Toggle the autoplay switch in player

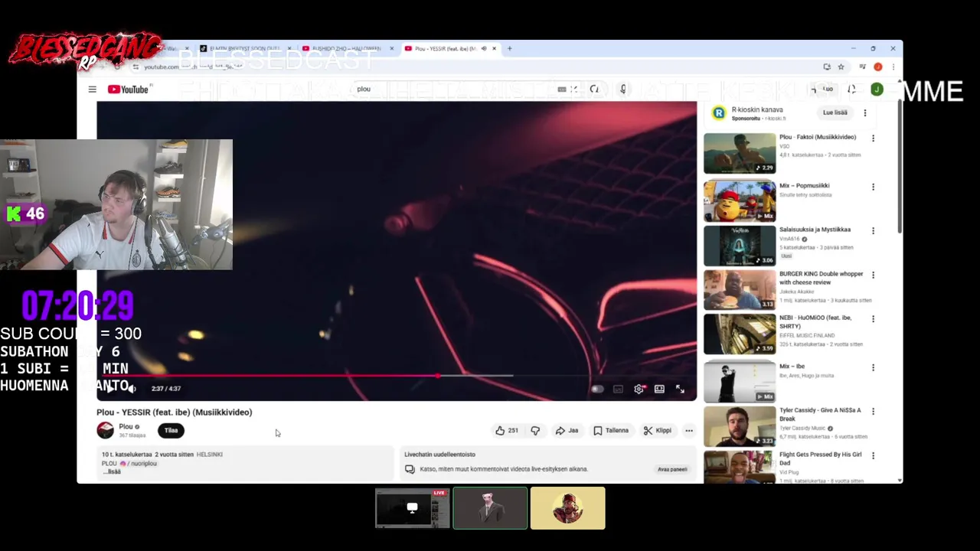click(x=597, y=389)
